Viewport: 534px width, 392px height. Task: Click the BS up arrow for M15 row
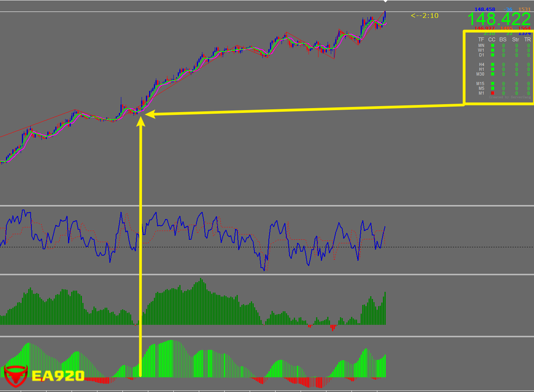click(503, 83)
